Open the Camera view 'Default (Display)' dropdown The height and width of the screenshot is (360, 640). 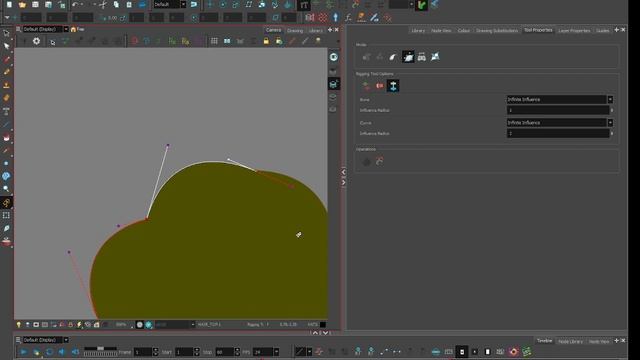45,29
